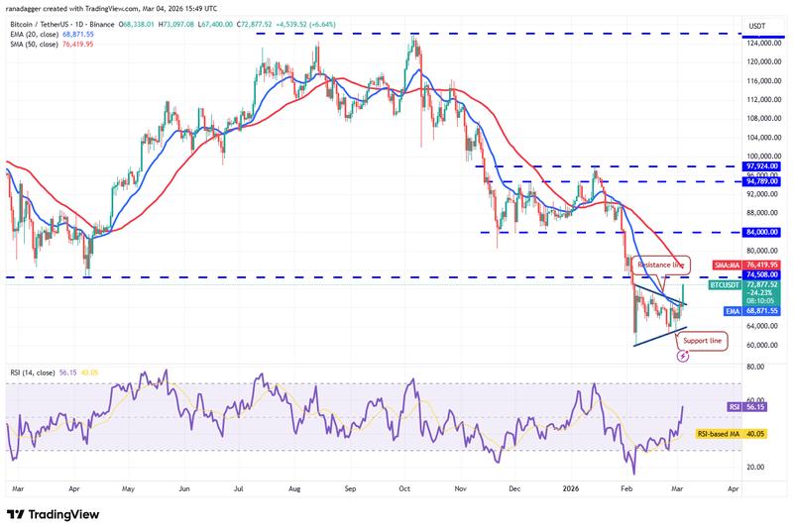Click the purple lightning bolt event icon
Screen dimensions: 793x532
point(682,356)
